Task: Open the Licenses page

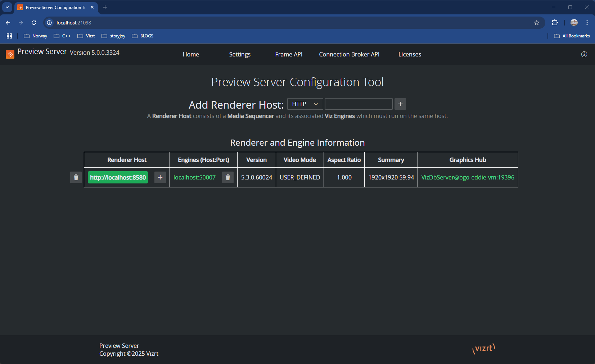Action: 410,54
